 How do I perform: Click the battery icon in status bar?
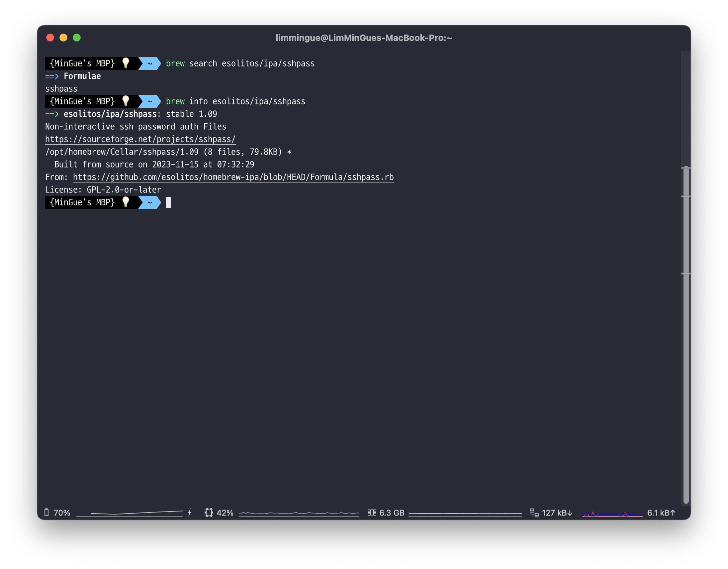click(x=47, y=512)
